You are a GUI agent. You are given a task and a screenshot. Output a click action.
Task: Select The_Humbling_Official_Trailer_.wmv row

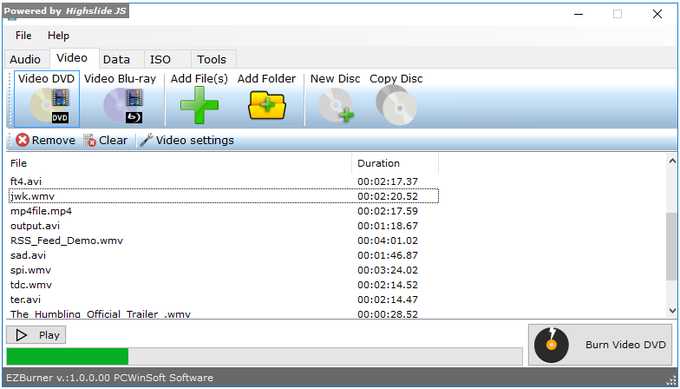coord(223,314)
